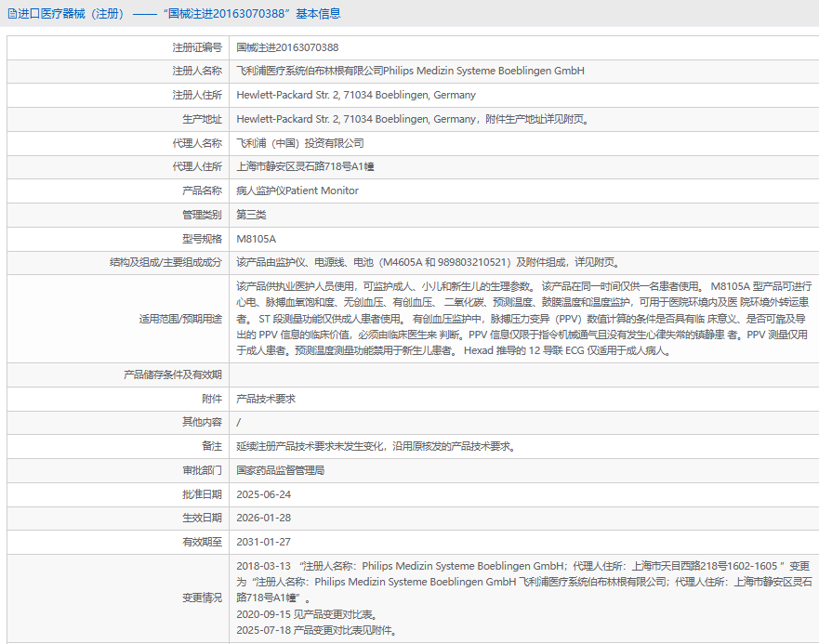Select the slash value in 其他内容 row

239,422
